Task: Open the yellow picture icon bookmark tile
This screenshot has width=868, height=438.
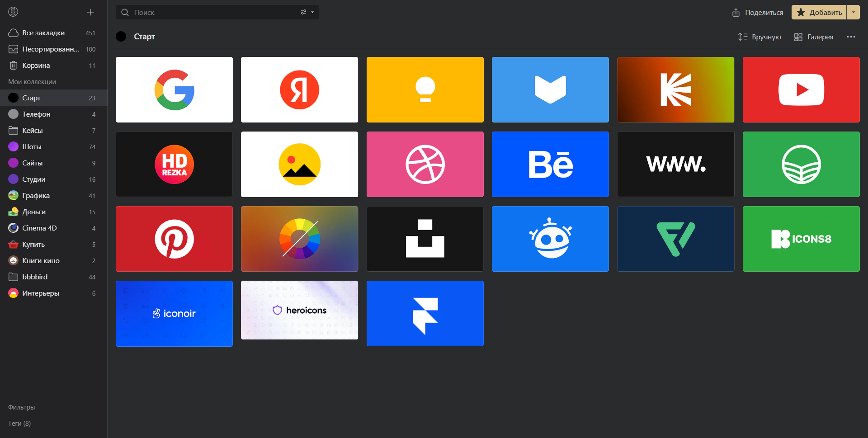Action: 299,164
